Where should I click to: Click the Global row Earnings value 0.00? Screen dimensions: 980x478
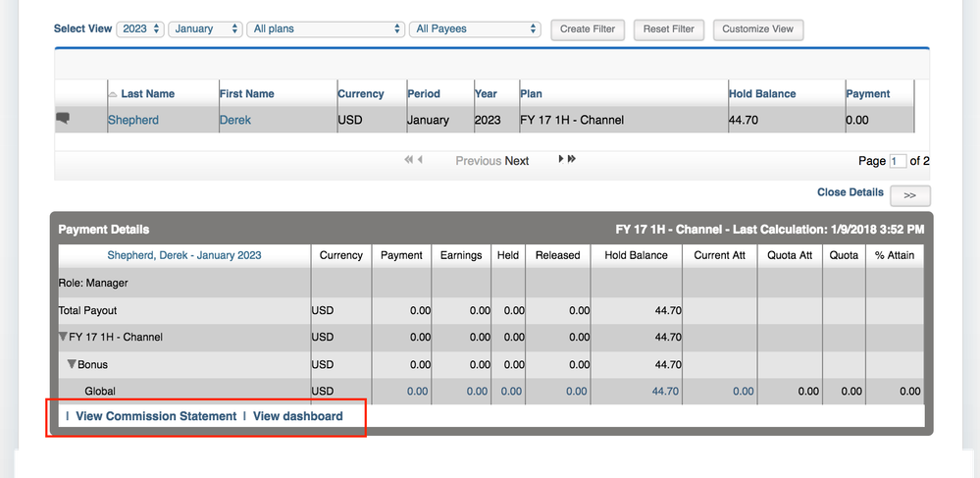coord(477,391)
